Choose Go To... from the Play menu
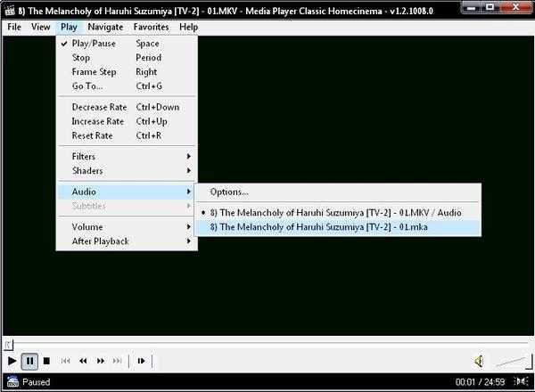Screen dimensions: 535x392 (127, 86)
